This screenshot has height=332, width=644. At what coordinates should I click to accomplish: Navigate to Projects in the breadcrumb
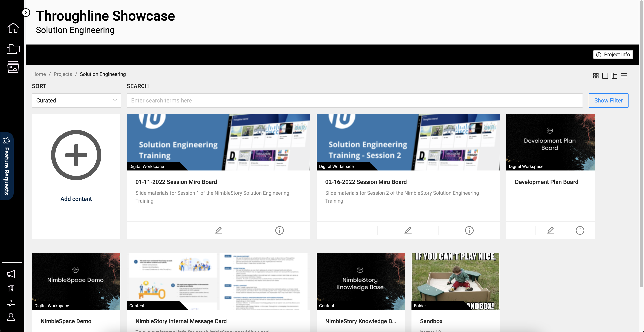point(63,74)
